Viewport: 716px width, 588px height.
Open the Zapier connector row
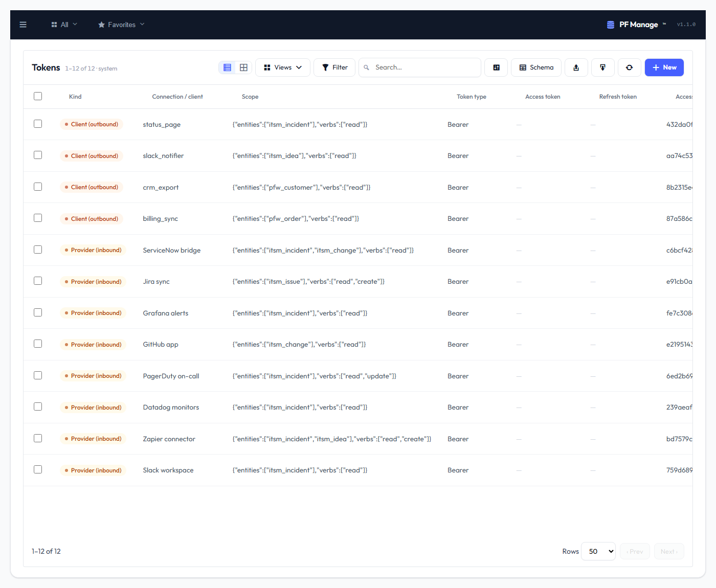click(358, 439)
